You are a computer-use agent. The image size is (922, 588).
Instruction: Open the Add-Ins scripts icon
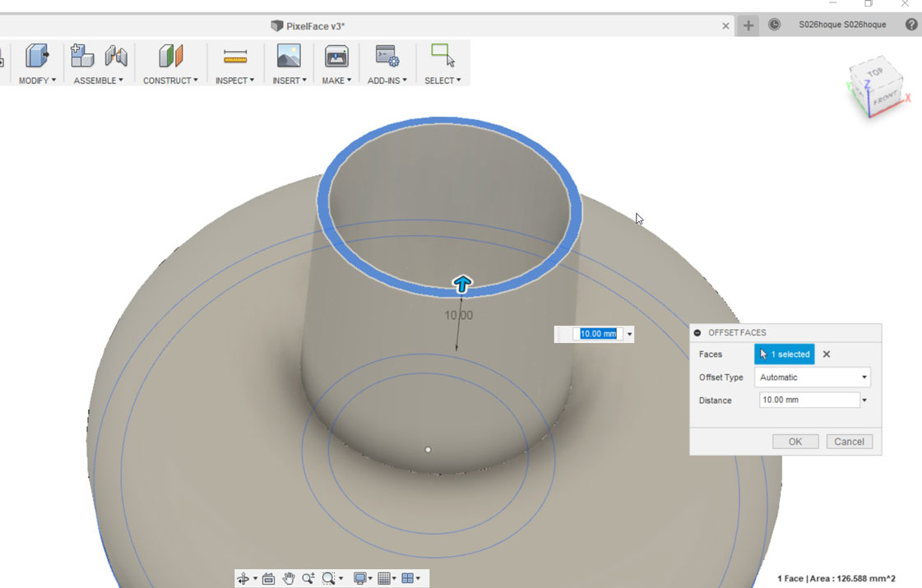[x=387, y=57]
